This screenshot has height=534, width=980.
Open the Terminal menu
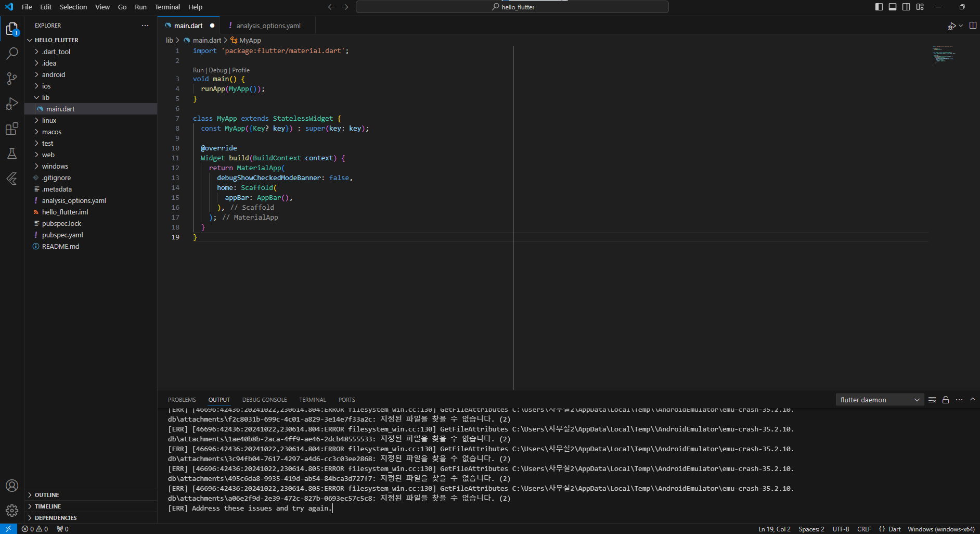[167, 7]
